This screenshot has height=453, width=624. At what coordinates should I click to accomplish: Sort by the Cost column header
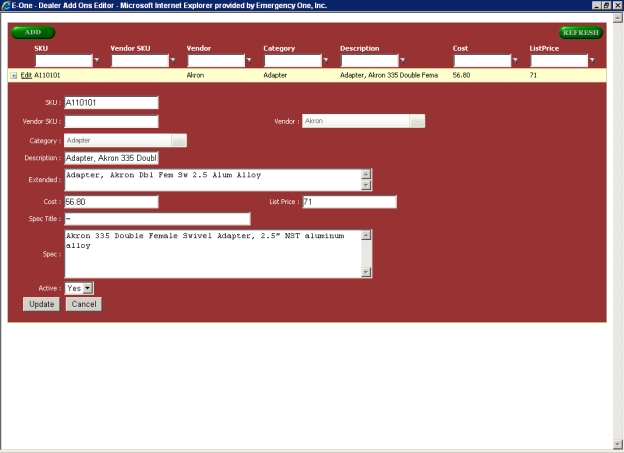pyautogui.click(x=460, y=49)
